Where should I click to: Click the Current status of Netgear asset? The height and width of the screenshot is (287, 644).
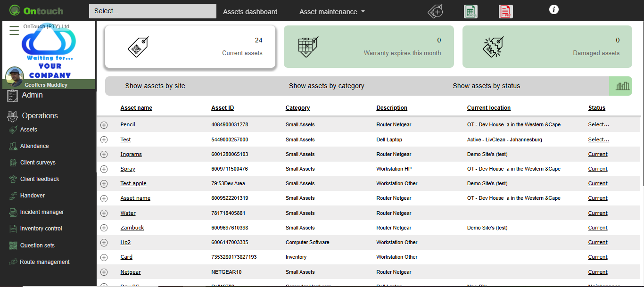(x=598, y=272)
